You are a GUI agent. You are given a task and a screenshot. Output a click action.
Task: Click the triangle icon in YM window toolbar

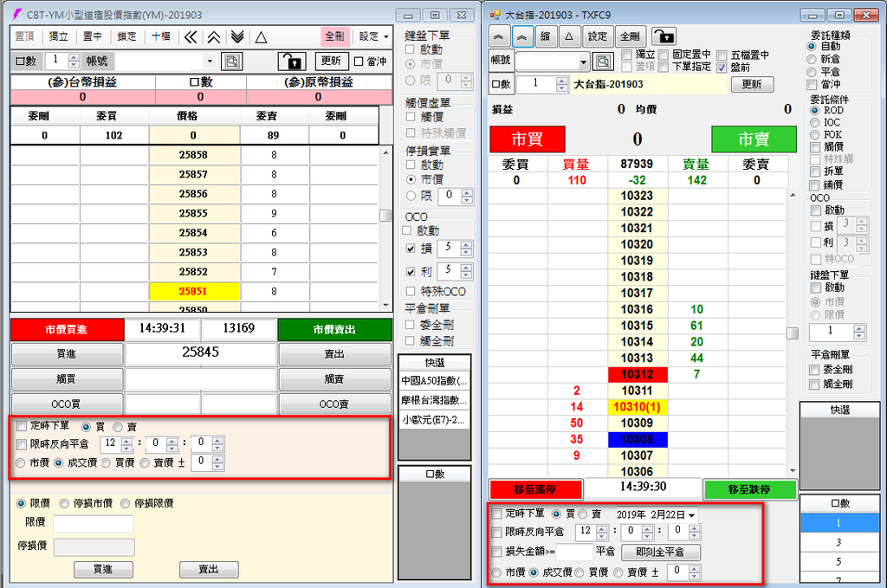[261, 37]
